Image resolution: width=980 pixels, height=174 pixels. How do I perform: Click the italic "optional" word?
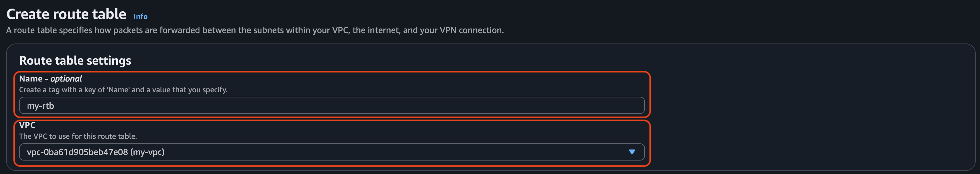[66, 79]
